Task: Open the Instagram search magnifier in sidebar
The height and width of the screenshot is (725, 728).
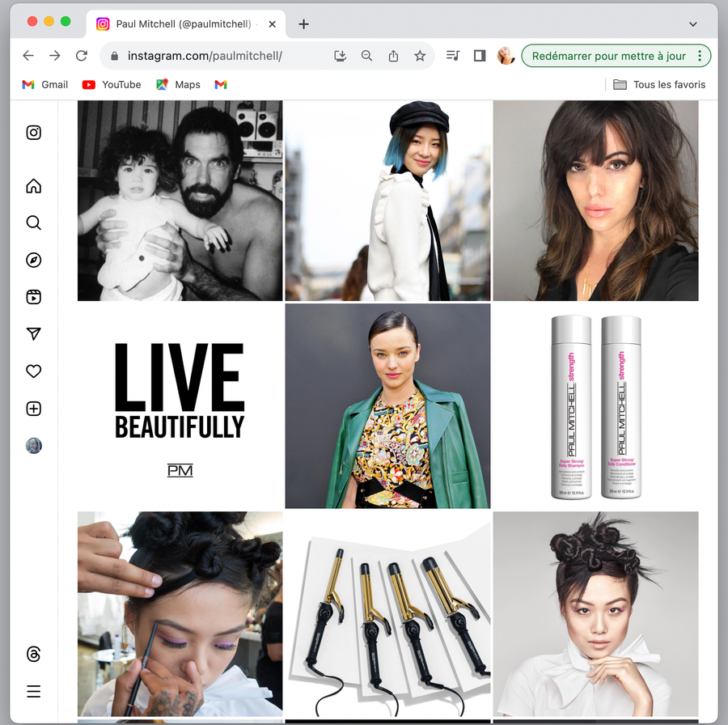Action: coord(33,223)
